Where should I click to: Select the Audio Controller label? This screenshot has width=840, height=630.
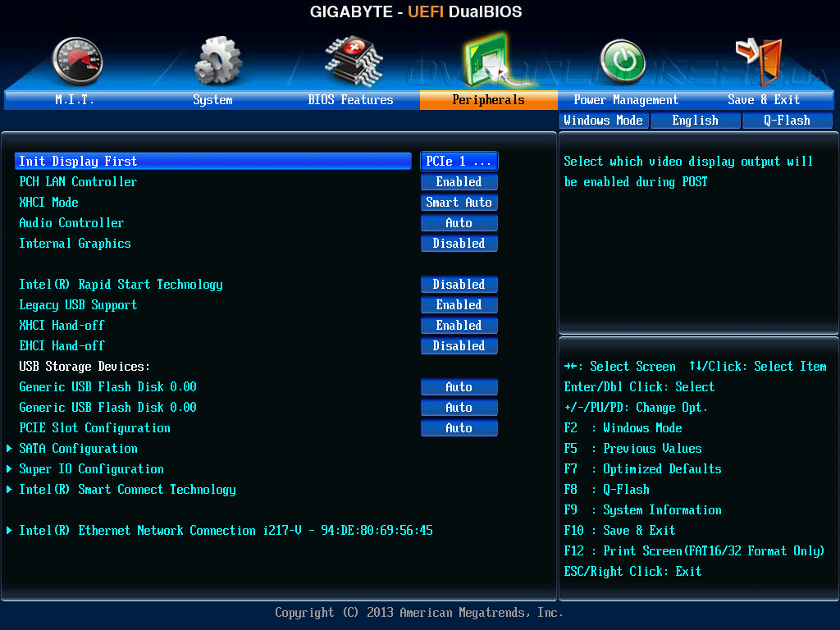tap(71, 223)
